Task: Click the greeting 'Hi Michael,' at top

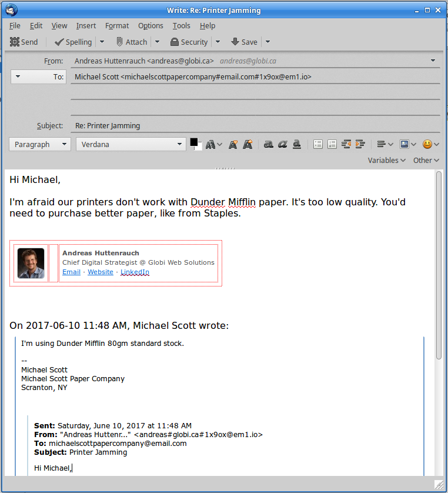Action: [x=35, y=179]
